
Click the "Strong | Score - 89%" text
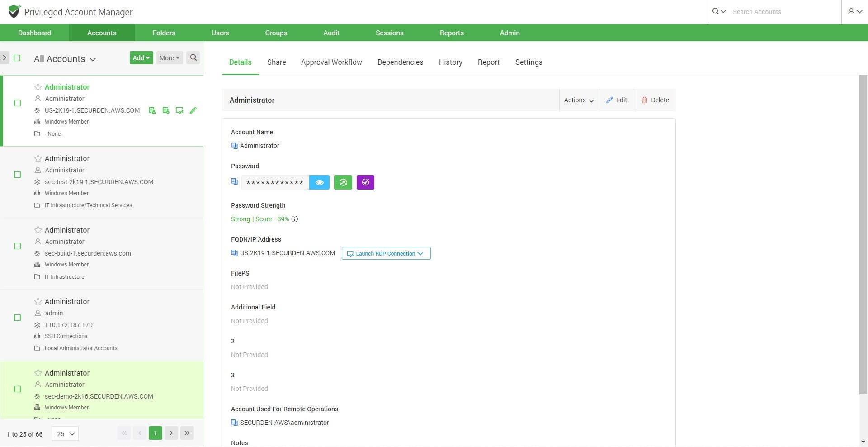(260, 219)
